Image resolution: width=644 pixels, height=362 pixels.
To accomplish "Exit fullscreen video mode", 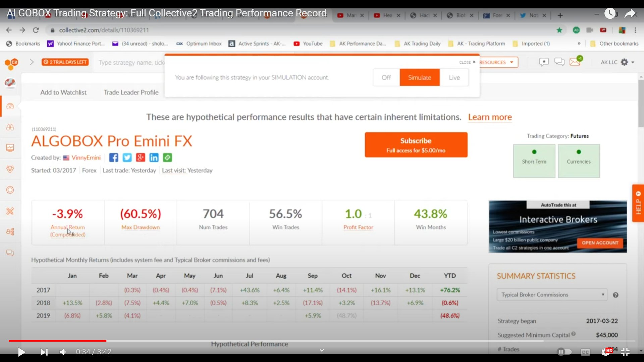I will pos(625,352).
